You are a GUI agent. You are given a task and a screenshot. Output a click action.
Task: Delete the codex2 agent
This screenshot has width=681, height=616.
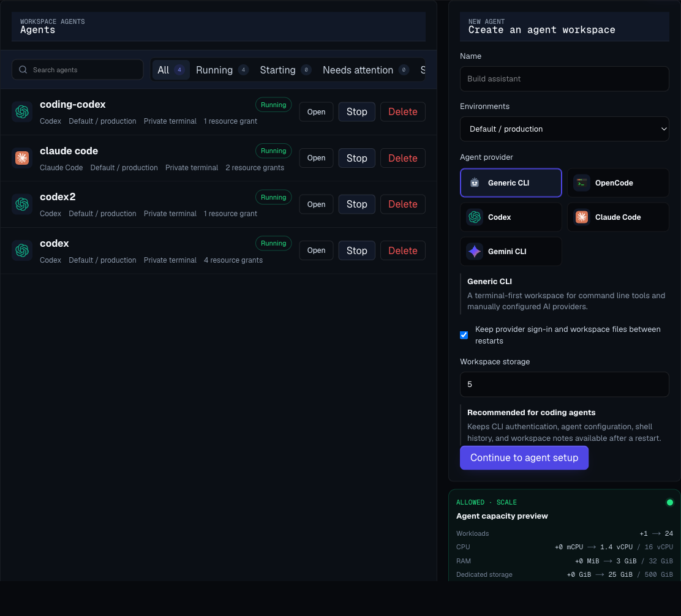(x=402, y=204)
